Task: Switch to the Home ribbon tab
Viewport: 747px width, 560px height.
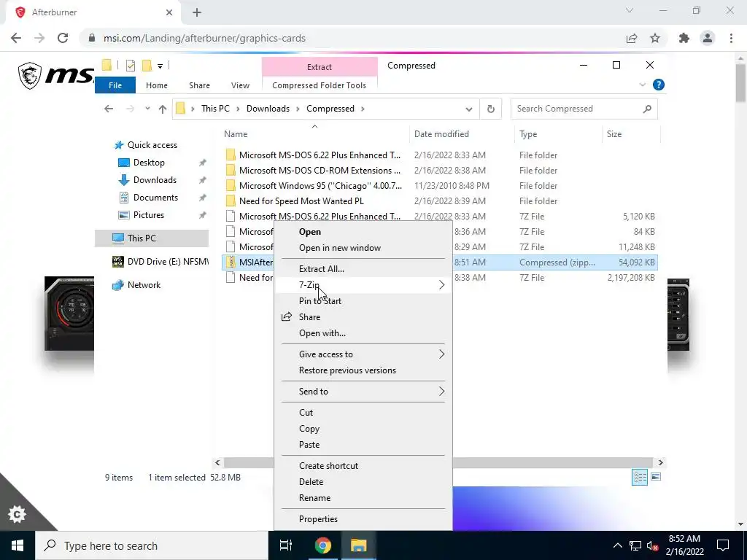Action: click(157, 85)
